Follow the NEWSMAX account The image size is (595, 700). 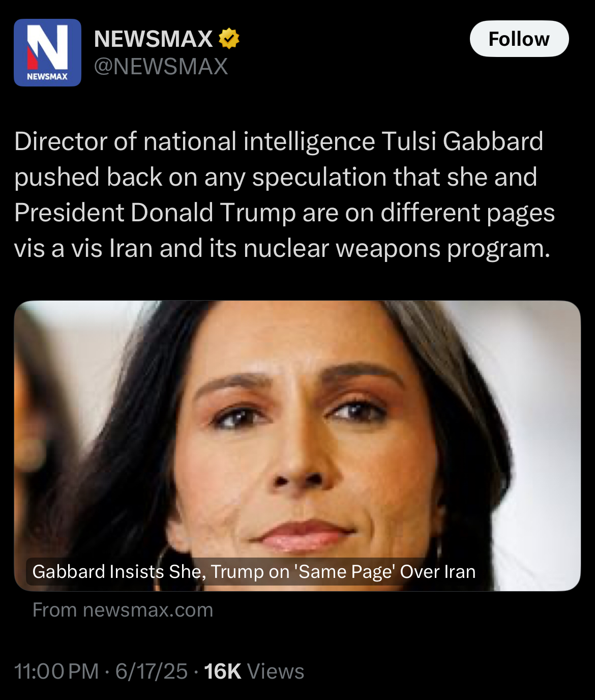coord(519,39)
